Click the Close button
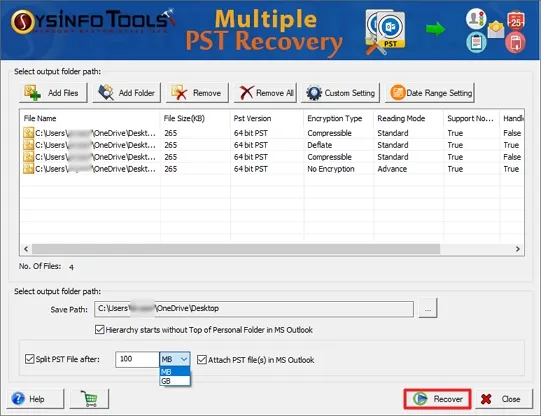Image resolution: width=541 pixels, height=416 pixels. (x=504, y=399)
